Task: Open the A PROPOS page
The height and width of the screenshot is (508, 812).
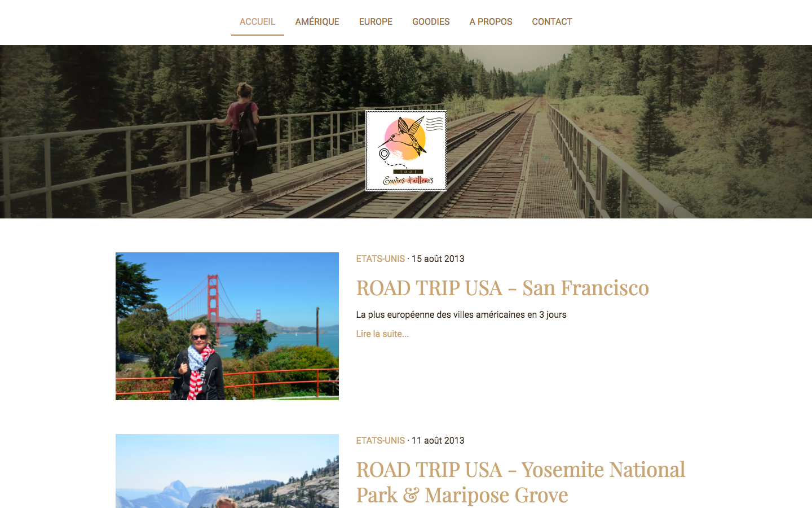Action: point(491,21)
